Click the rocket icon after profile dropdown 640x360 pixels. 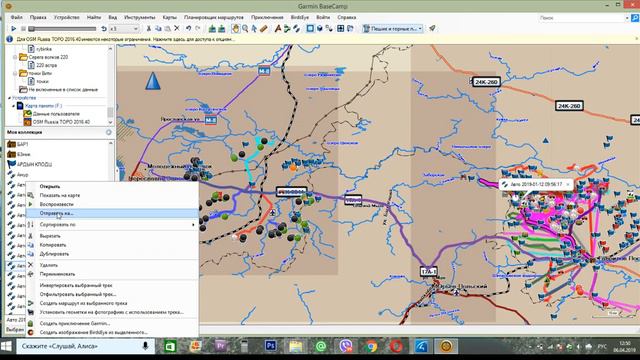pos(432,29)
